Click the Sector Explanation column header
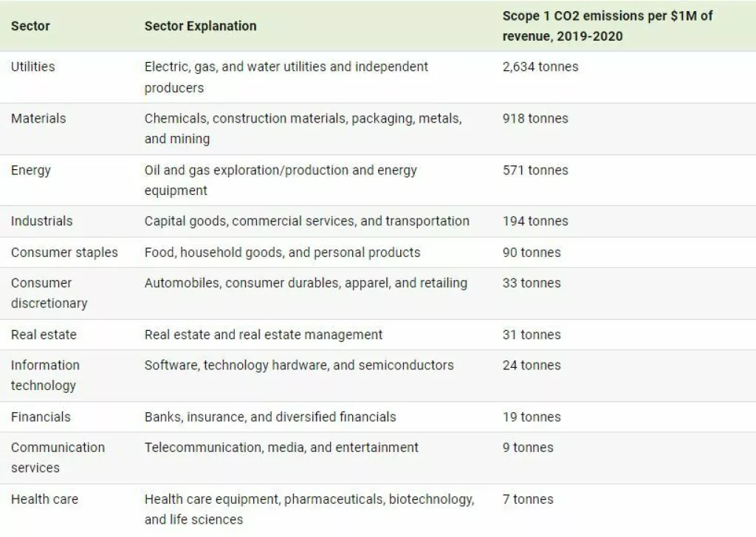 coord(200,26)
